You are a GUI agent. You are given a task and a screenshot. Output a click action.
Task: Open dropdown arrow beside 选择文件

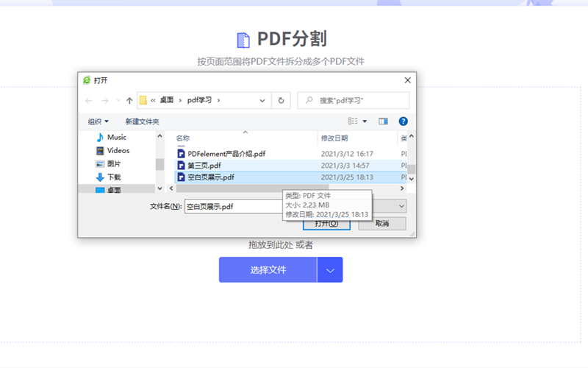pos(330,270)
